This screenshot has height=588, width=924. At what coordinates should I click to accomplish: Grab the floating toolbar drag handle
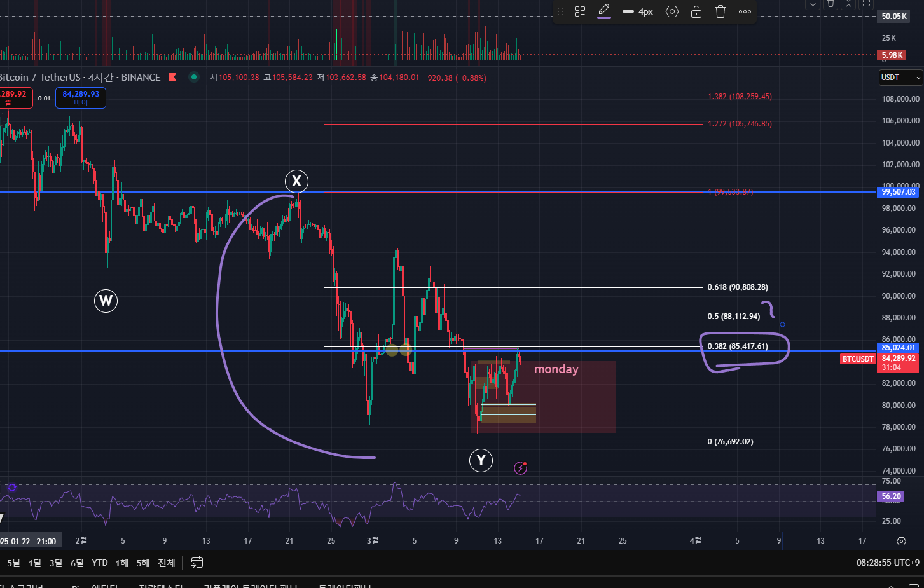coord(560,11)
